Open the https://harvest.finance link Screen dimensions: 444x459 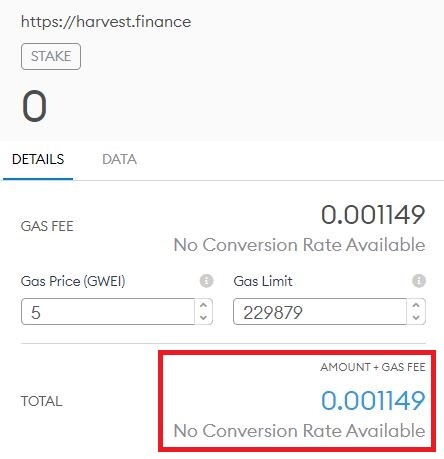tap(106, 22)
